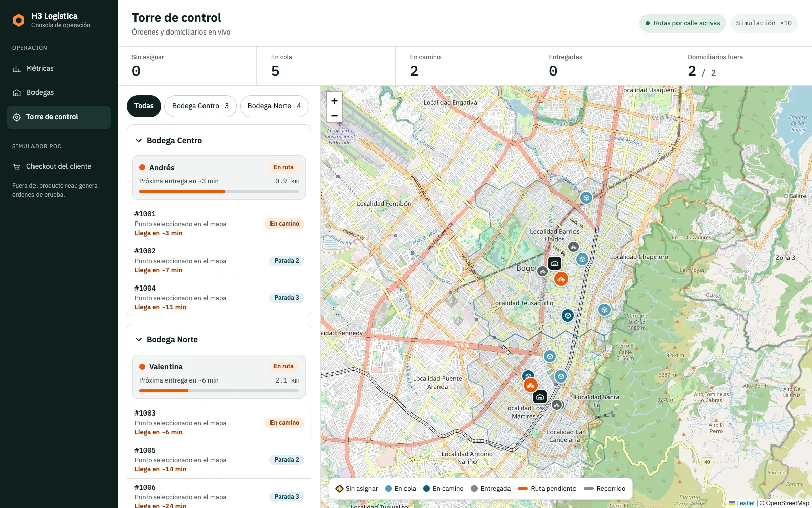
Task: Click Andrés route progress bar
Action: (219, 192)
